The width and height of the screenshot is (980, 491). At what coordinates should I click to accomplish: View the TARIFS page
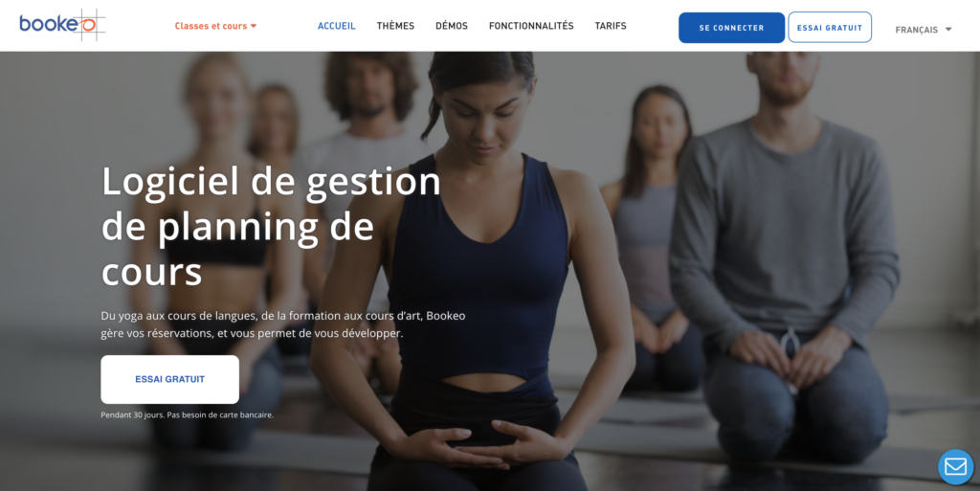click(x=611, y=26)
